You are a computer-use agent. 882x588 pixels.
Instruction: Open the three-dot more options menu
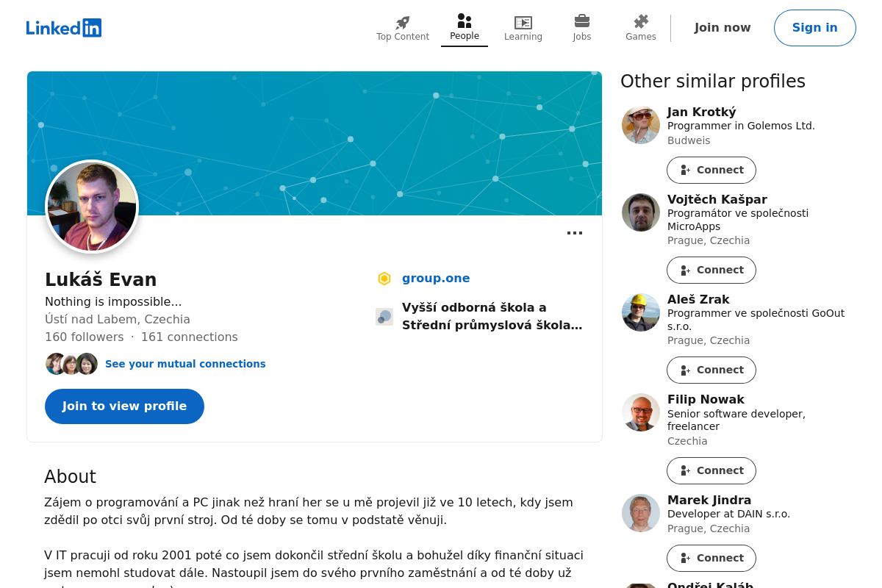click(x=575, y=233)
